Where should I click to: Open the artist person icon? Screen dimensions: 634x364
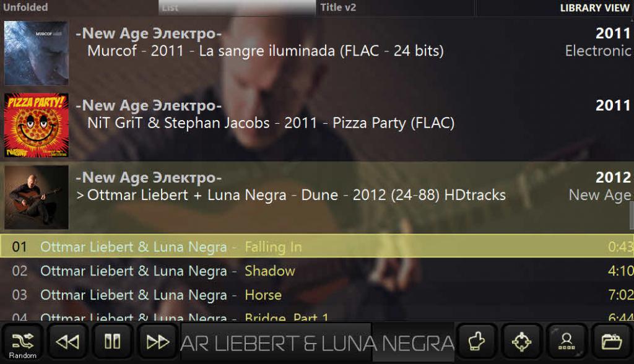[567, 342]
